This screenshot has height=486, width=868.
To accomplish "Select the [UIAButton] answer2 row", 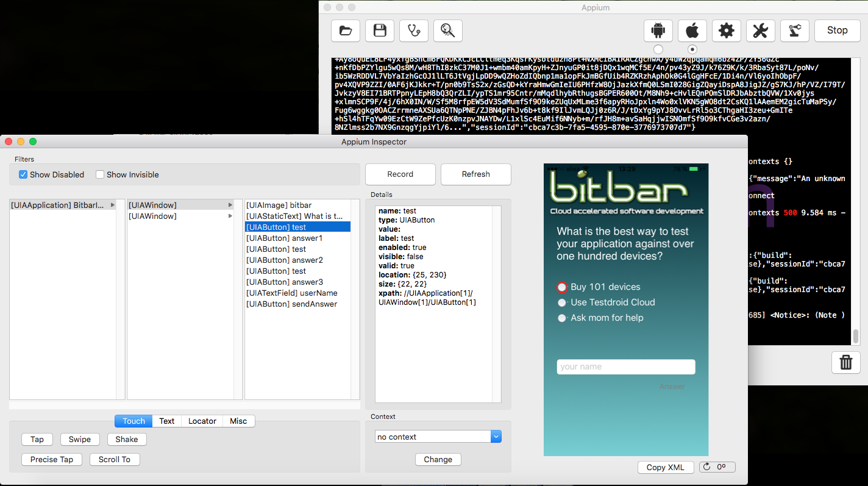I will coord(297,260).
